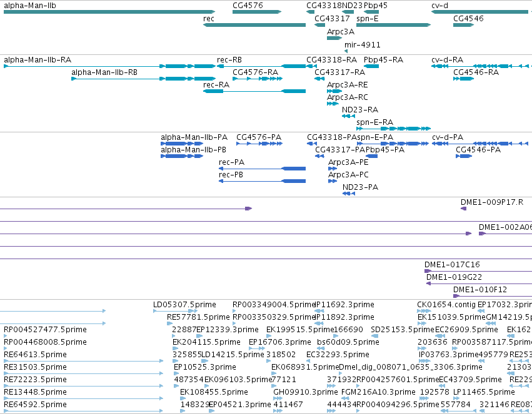Click the rec-PA protein label
The height and width of the screenshot is (414, 532).
[231, 162]
